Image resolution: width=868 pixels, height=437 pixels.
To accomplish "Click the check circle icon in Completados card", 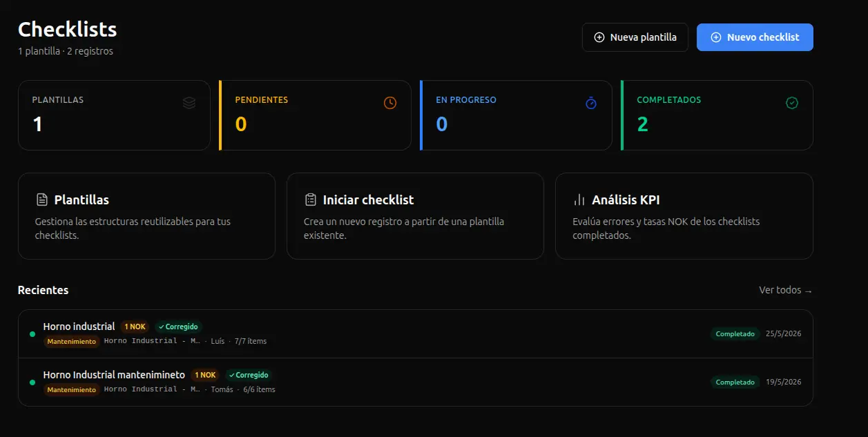I will (792, 103).
